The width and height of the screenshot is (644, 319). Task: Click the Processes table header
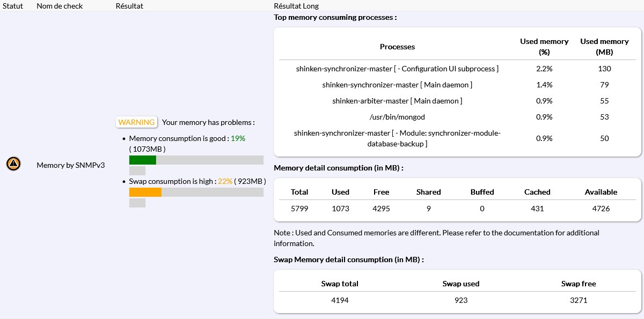click(397, 47)
